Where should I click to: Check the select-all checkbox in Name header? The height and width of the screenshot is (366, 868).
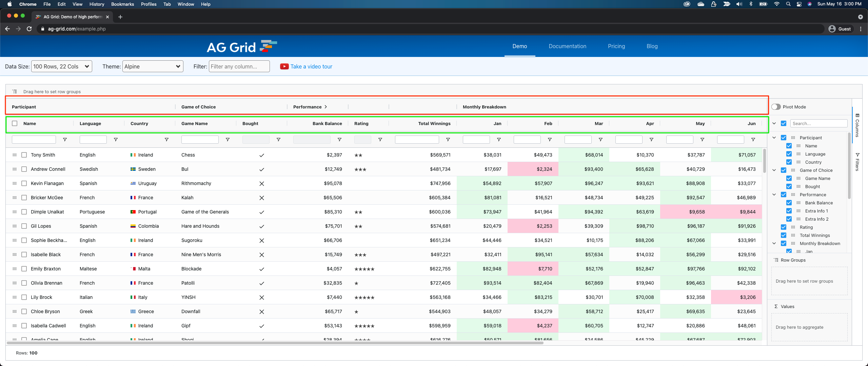pos(15,123)
